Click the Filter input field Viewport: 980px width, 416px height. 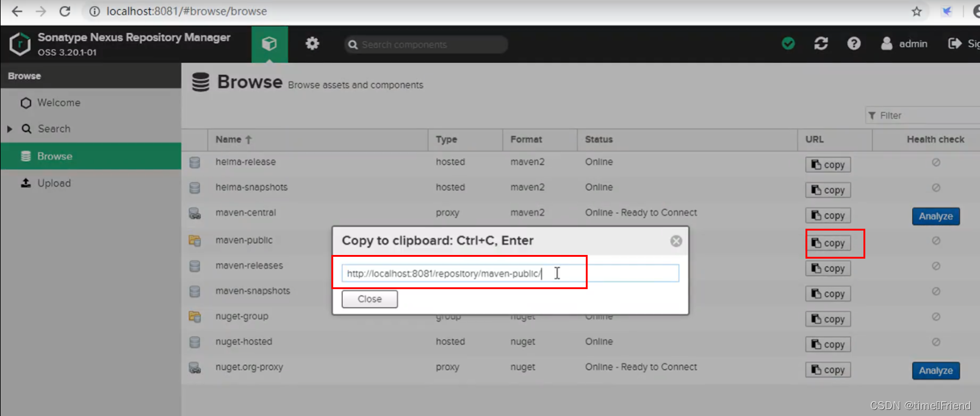(x=923, y=115)
